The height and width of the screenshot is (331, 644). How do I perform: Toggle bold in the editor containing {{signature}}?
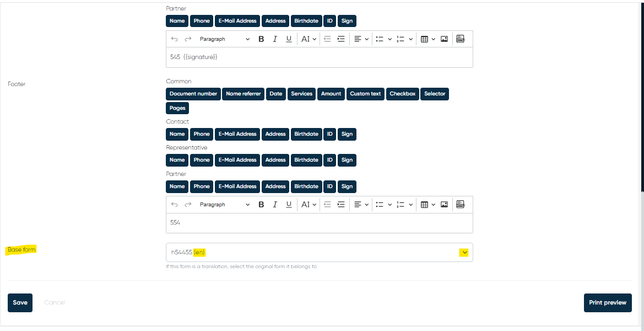coord(261,39)
